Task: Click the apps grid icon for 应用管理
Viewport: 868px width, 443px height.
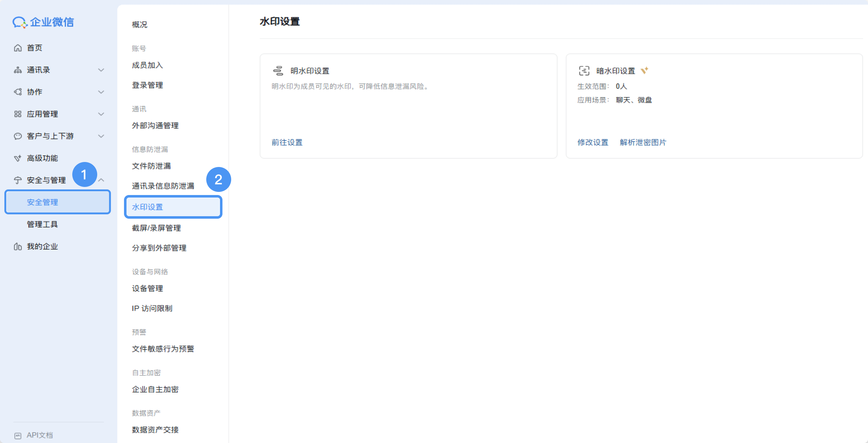Action: [x=18, y=114]
